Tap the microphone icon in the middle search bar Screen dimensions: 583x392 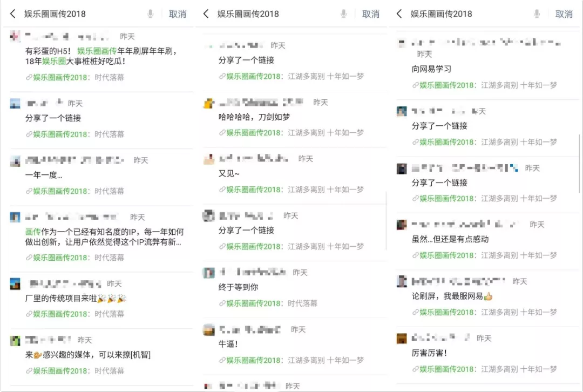click(343, 13)
